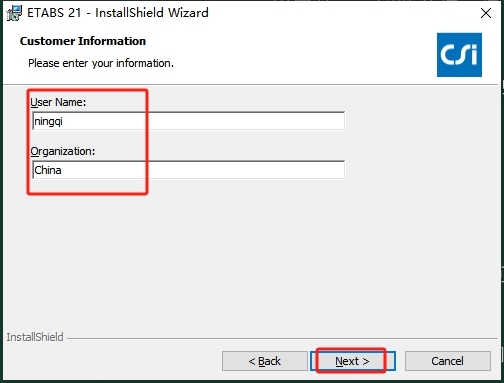Click the blue CSI logo
Image resolution: width=504 pixels, height=383 pixels.
[x=459, y=55]
